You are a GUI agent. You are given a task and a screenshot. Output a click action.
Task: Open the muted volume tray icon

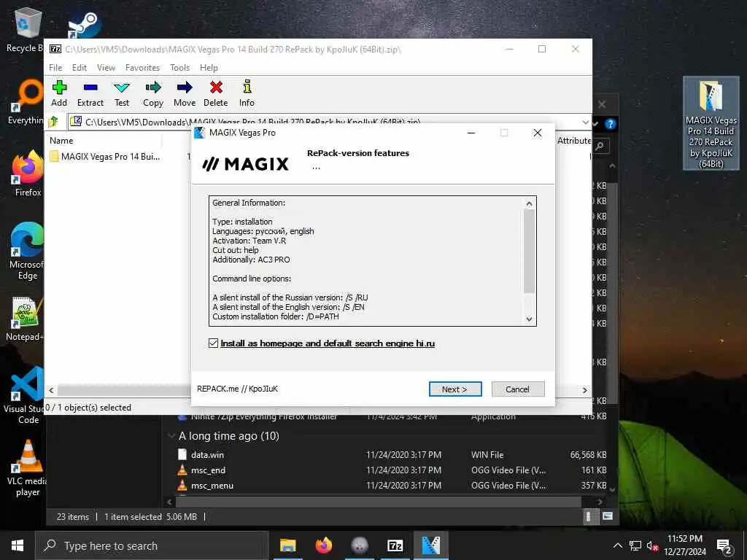point(652,545)
